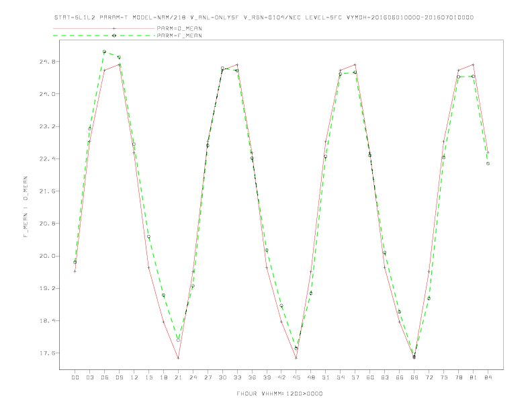The height and width of the screenshot is (411, 532).
Task: Click the F_MEAN peak marker at hour 06
Action: point(105,52)
